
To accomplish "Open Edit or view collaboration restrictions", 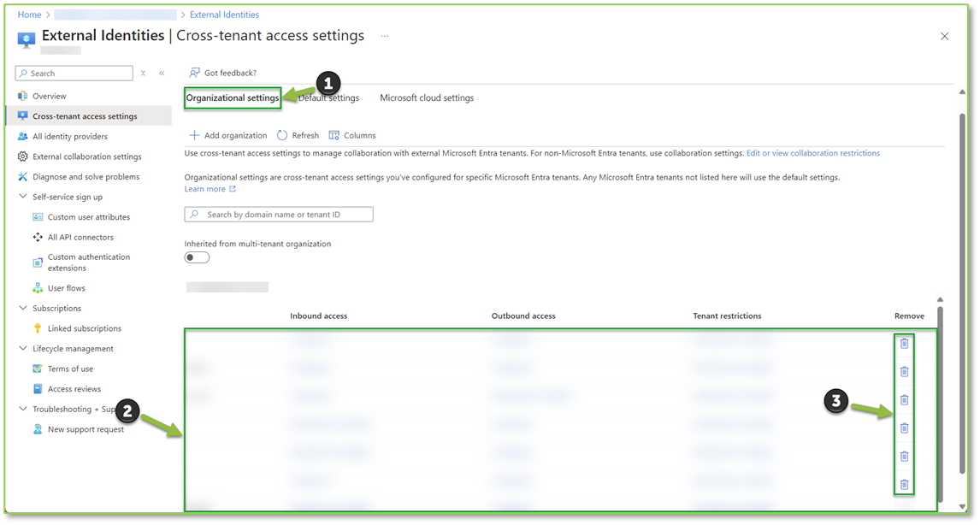I will click(813, 152).
